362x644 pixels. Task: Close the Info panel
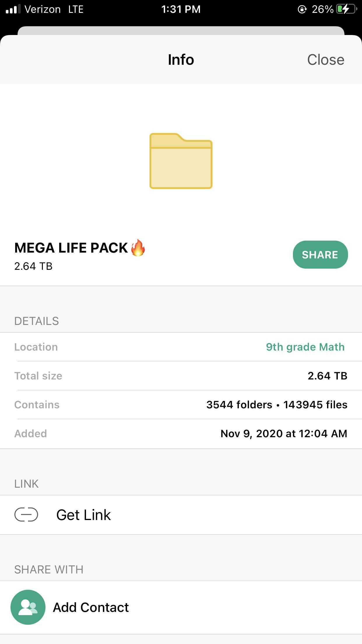pos(326,60)
